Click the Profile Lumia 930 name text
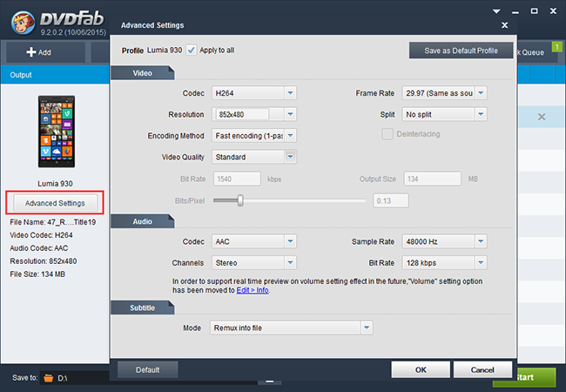Screen dimensions: 566x392 click(165, 51)
